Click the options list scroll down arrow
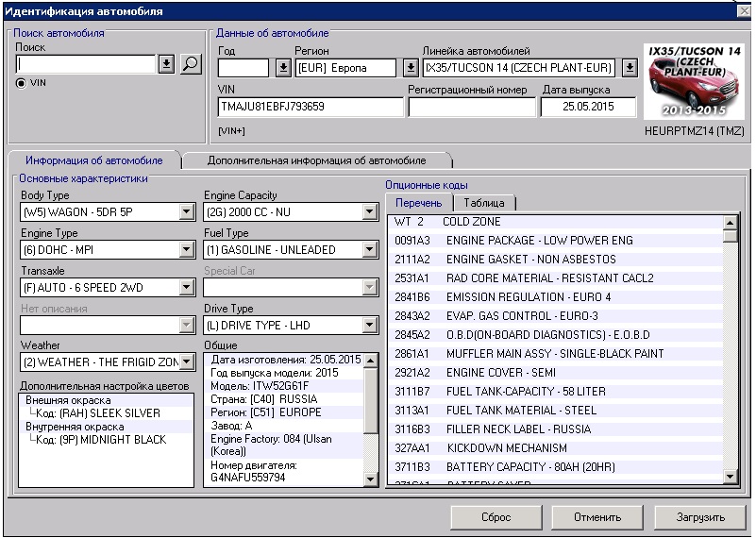This screenshot has height=538, width=756. (x=730, y=477)
